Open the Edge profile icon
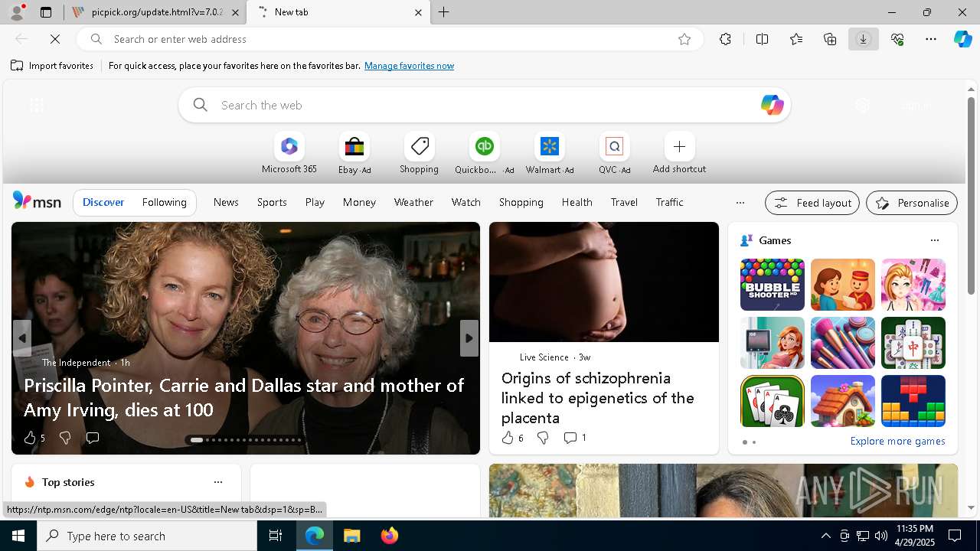The width and height of the screenshot is (980, 551). click(17, 12)
